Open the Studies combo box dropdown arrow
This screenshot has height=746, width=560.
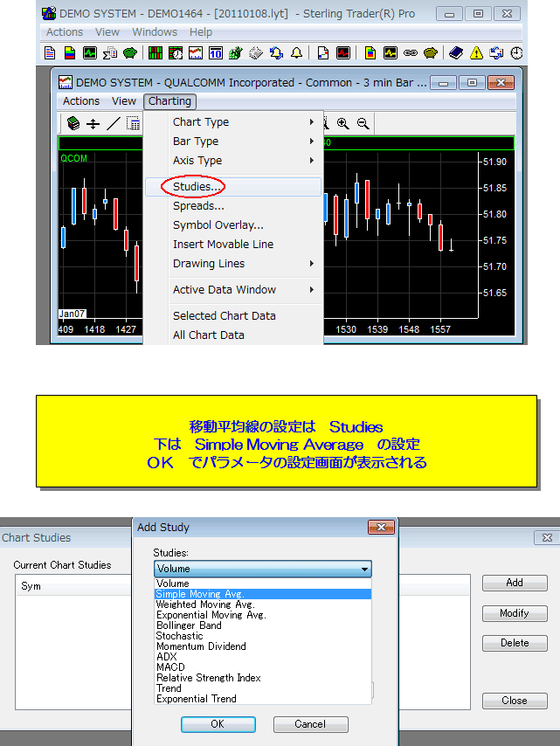point(364,569)
